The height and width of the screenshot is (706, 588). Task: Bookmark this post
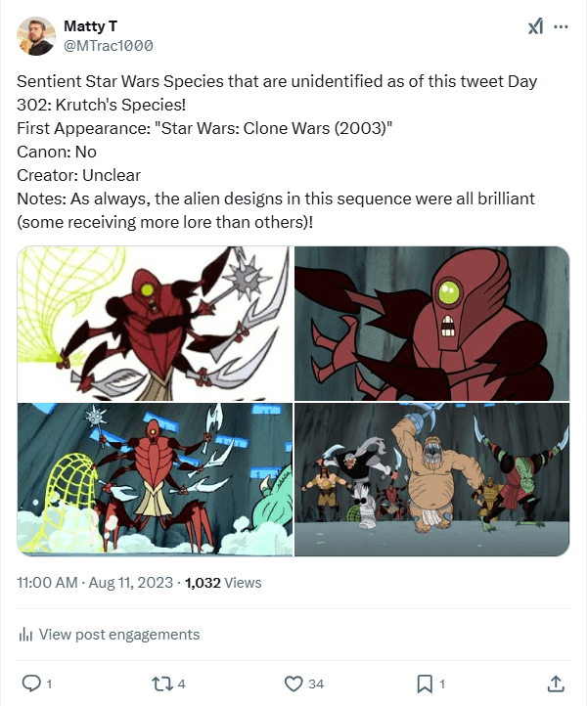[425, 682]
